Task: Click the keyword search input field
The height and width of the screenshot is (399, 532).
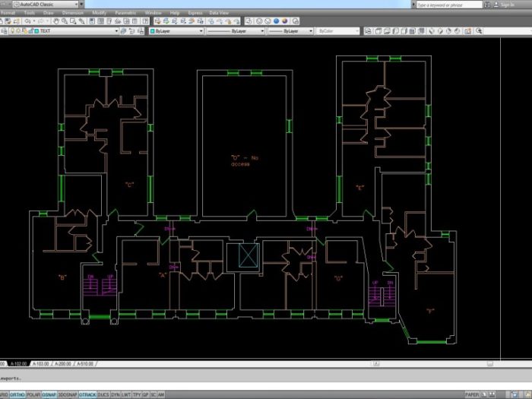Action: [448, 5]
